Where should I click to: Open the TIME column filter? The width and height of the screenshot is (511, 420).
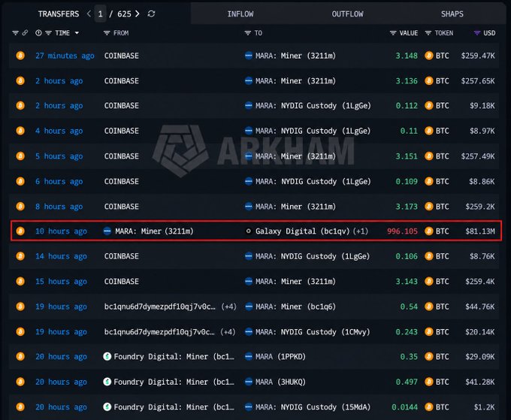[48, 33]
